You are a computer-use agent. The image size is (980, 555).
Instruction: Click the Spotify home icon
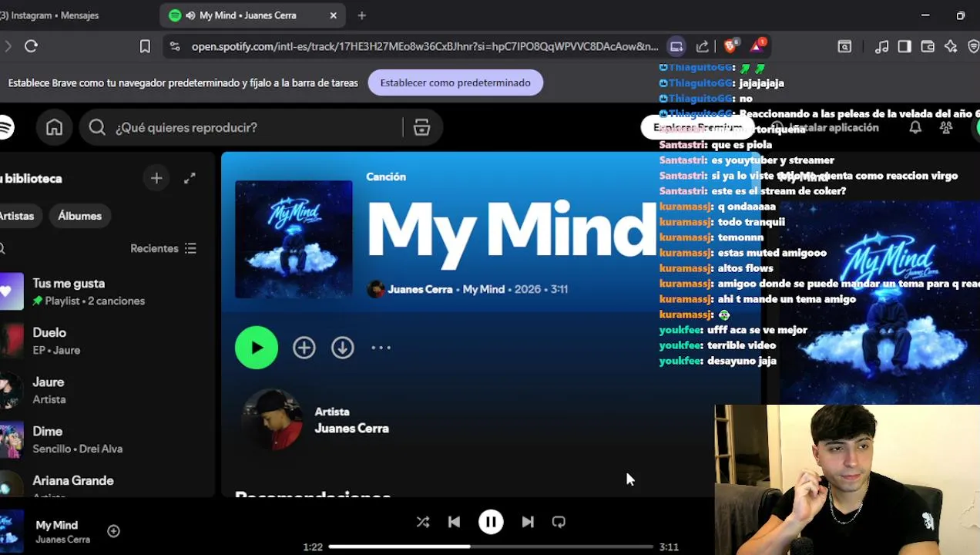pos(54,128)
